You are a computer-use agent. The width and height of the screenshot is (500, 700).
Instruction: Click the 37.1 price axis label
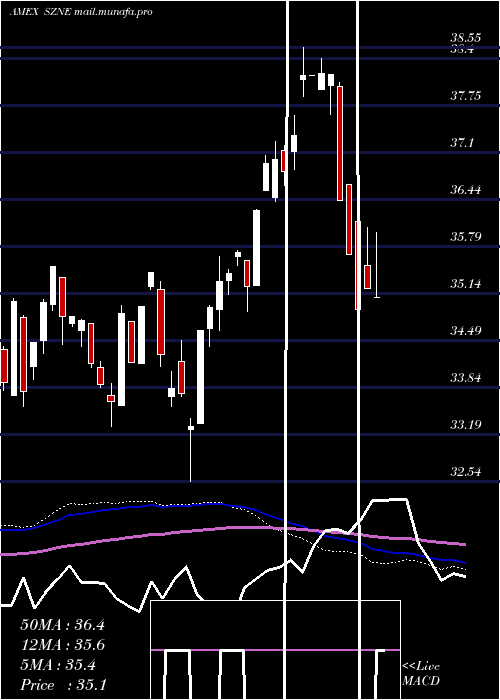click(462, 143)
